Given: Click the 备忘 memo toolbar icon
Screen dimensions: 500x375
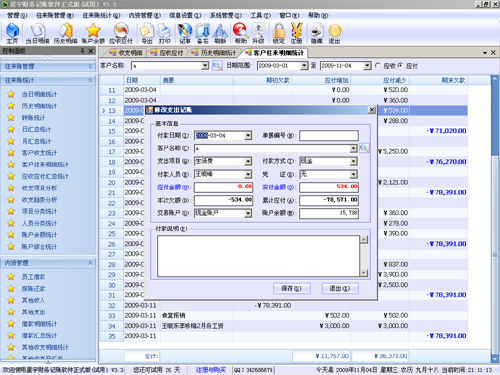Looking at the screenshot, I should tap(203, 33).
